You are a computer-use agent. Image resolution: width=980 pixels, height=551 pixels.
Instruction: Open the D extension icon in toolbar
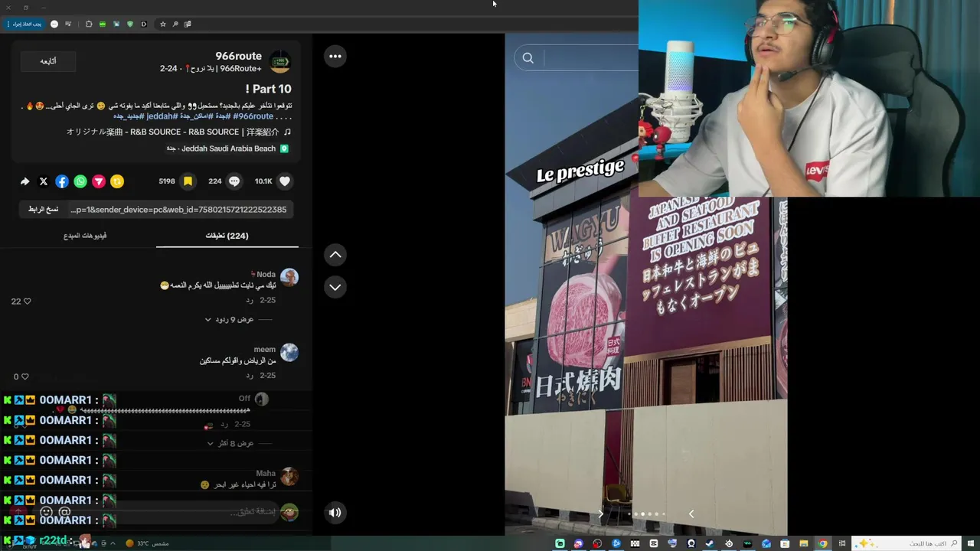coord(143,24)
